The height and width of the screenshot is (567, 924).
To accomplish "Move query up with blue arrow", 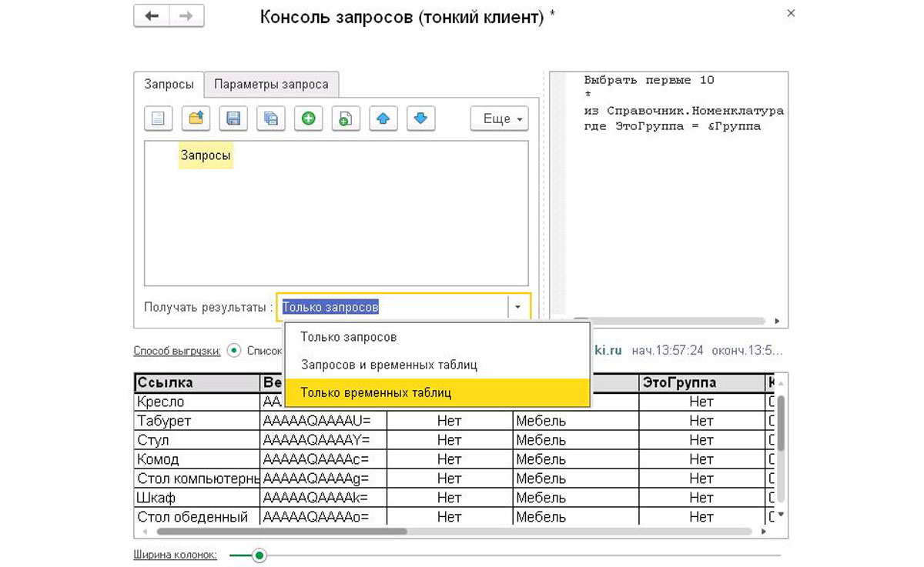I will [383, 118].
